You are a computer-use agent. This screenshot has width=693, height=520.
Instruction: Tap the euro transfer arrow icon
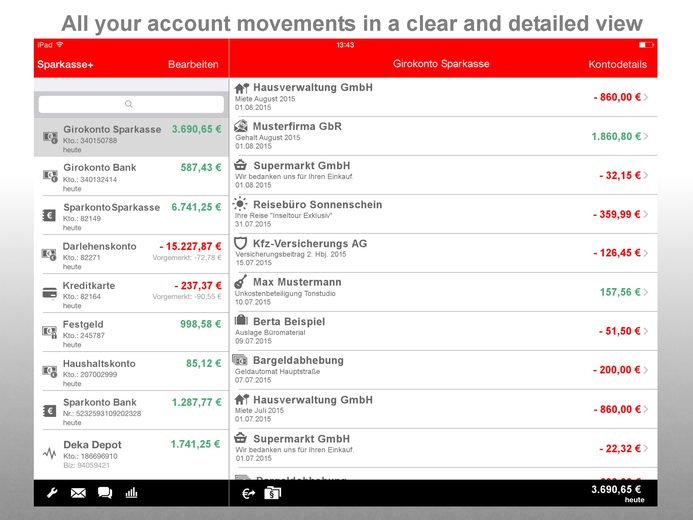[x=249, y=493]
